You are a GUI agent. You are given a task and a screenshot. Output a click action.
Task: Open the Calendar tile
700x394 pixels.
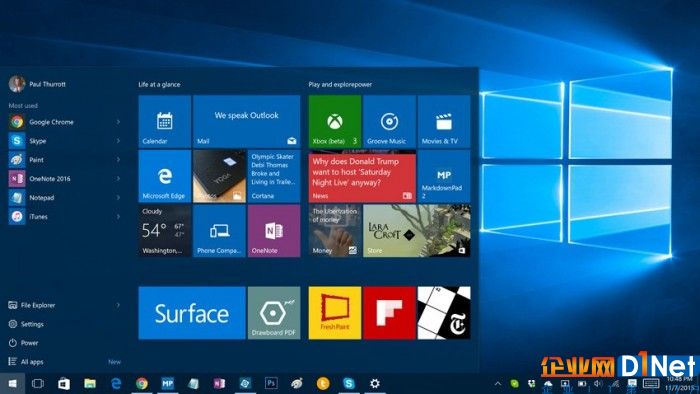(x=165, y=121)
